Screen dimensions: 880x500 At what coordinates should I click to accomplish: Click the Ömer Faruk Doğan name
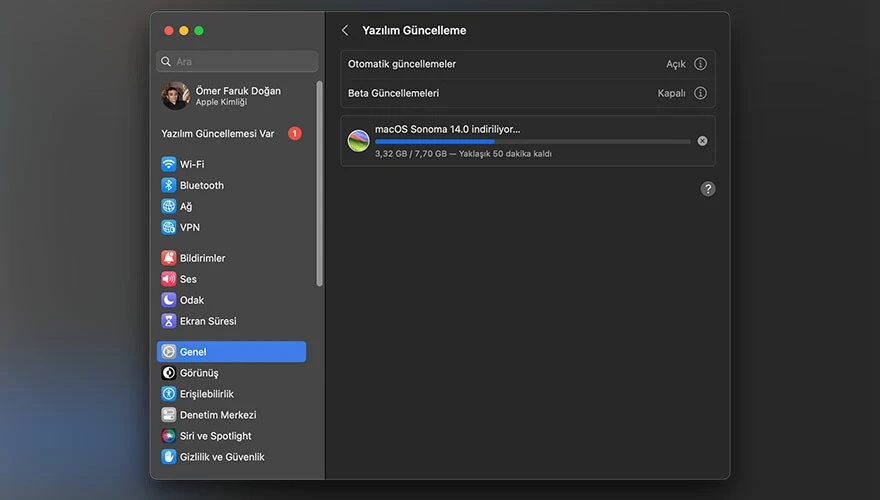(x=238, y=90)
